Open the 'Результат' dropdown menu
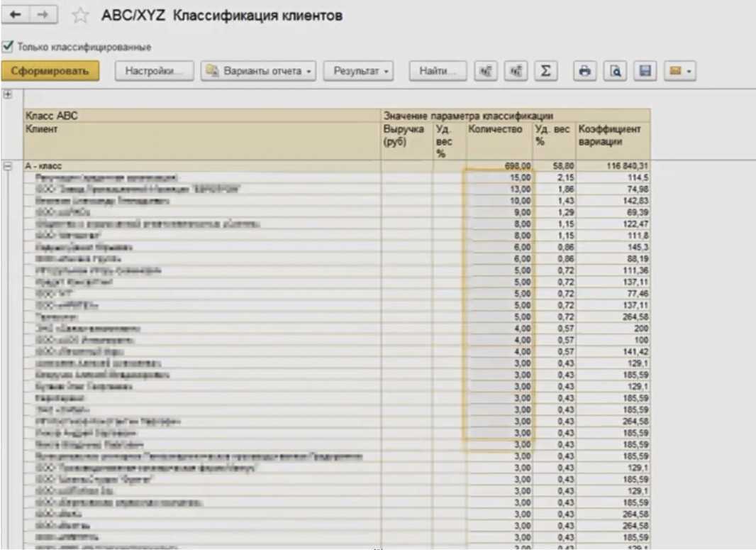 [x=358, y=71]
